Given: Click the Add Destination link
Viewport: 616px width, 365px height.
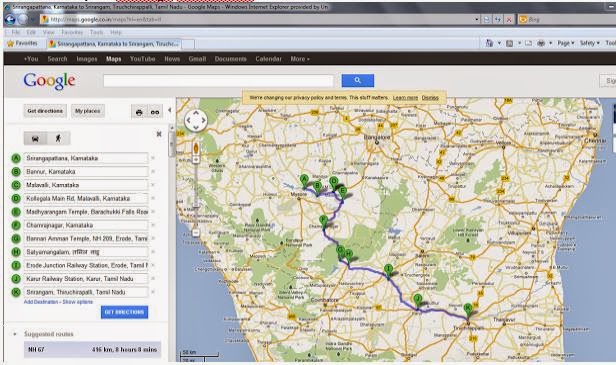Looking at the screenshot, I should (x=41, y=302).
